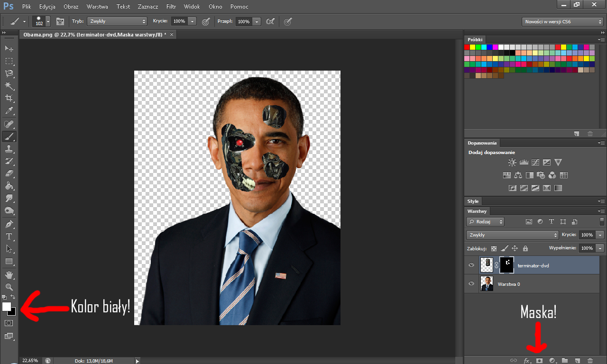Select the Pen tool
Viewport: 607px width, 364px height.
point(9,224)
